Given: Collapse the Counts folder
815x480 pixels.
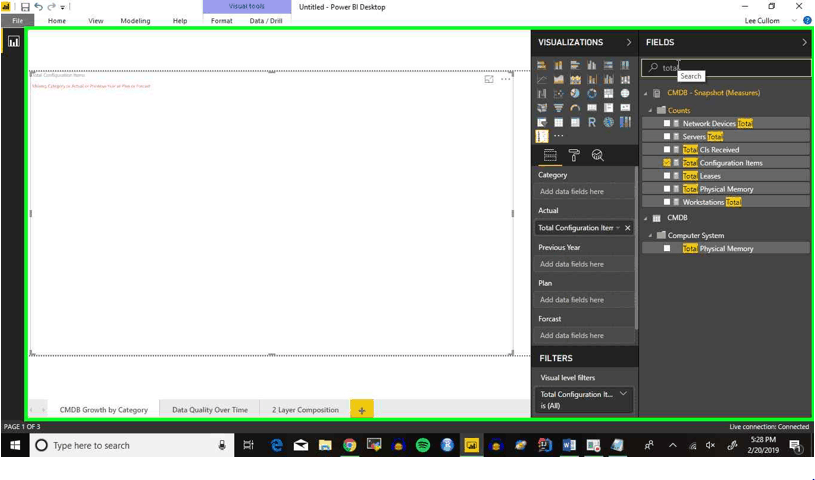Looking at the screenshot, I should pyautogui.click(x=650, y=110).
